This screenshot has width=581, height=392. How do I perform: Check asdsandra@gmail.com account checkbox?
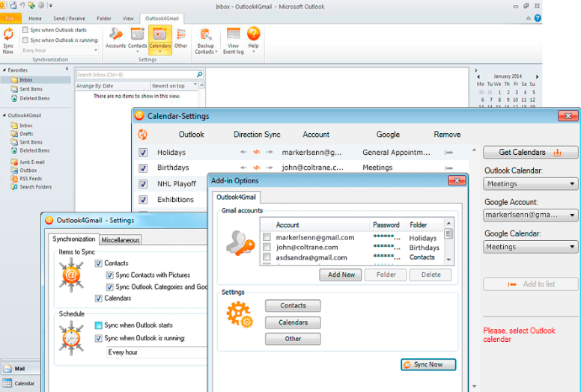(x=267, y=257)
